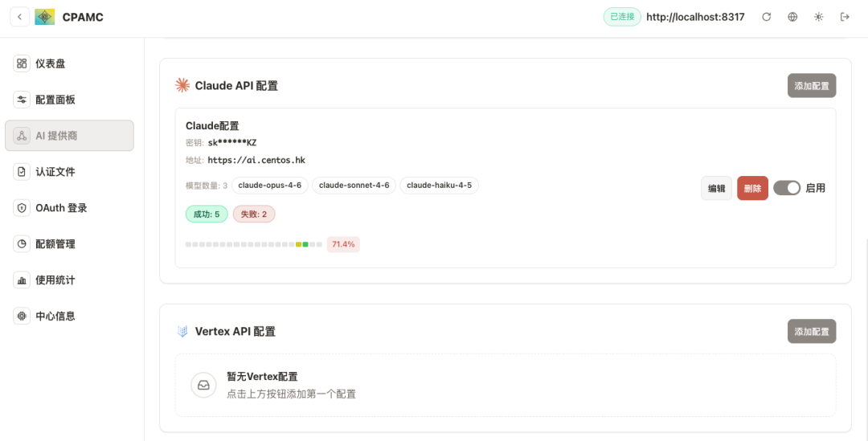Click the CPAMC logo icon
The image size is (868, 441).
[45, 17]
